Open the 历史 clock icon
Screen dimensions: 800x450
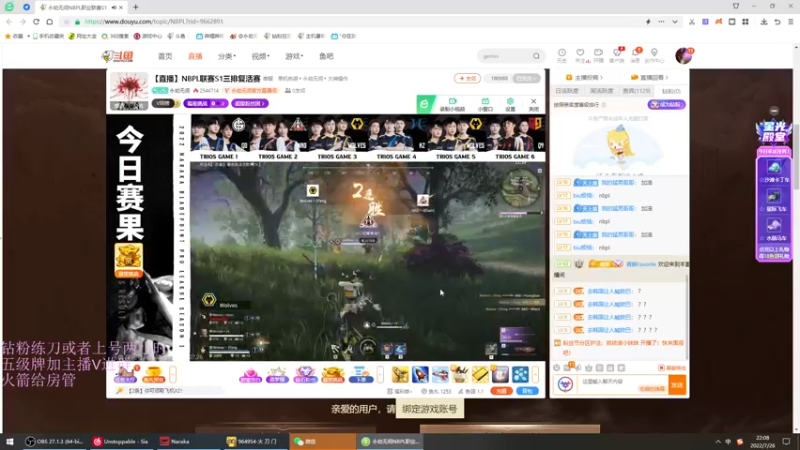(562, 56)
